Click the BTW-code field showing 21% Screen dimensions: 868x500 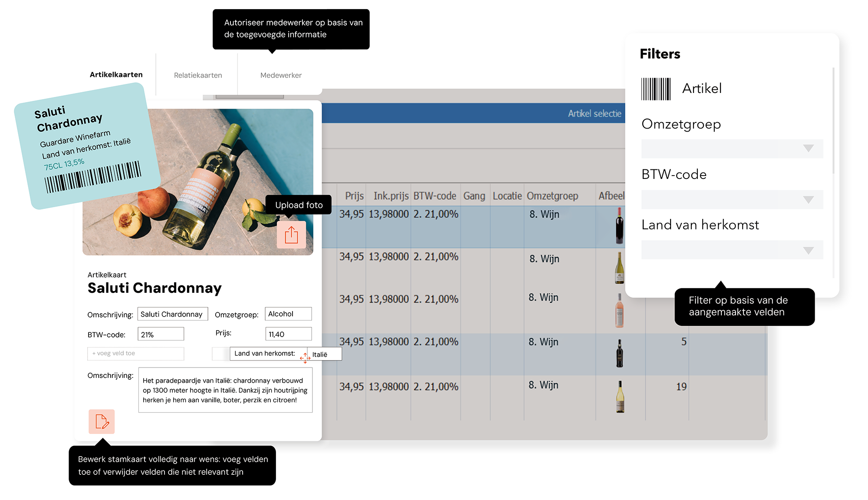click(161, 334)
